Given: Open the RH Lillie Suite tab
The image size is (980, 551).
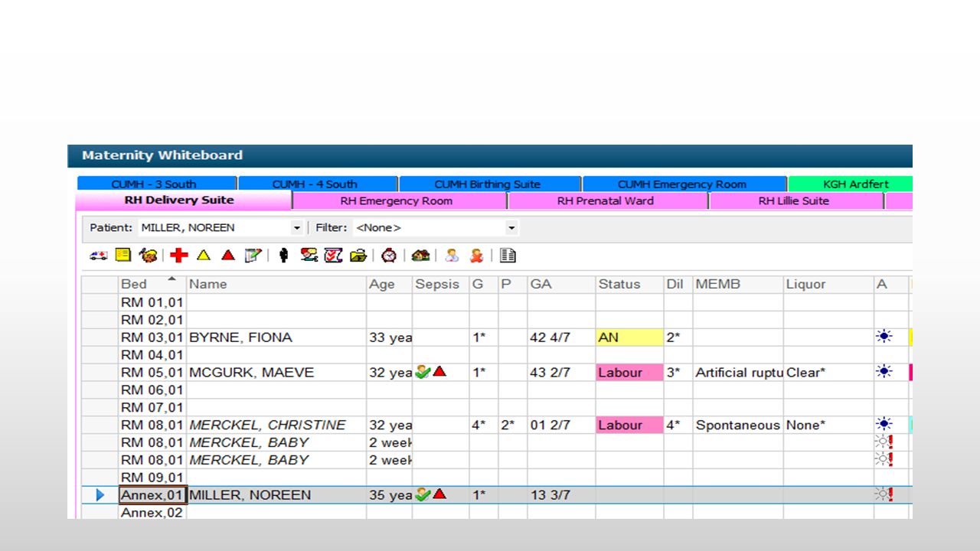Looking at the screenshot, I should tap(796, 201).
